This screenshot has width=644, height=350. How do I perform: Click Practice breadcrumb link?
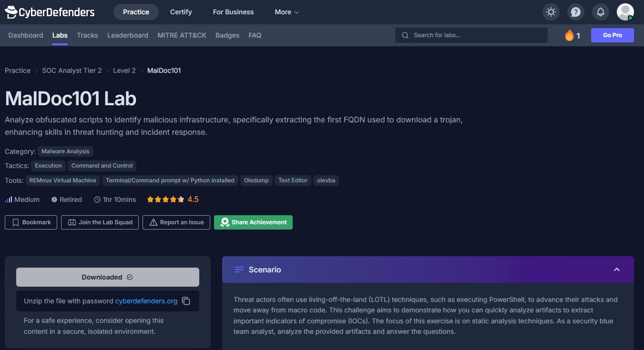click(x=18, y=70)
